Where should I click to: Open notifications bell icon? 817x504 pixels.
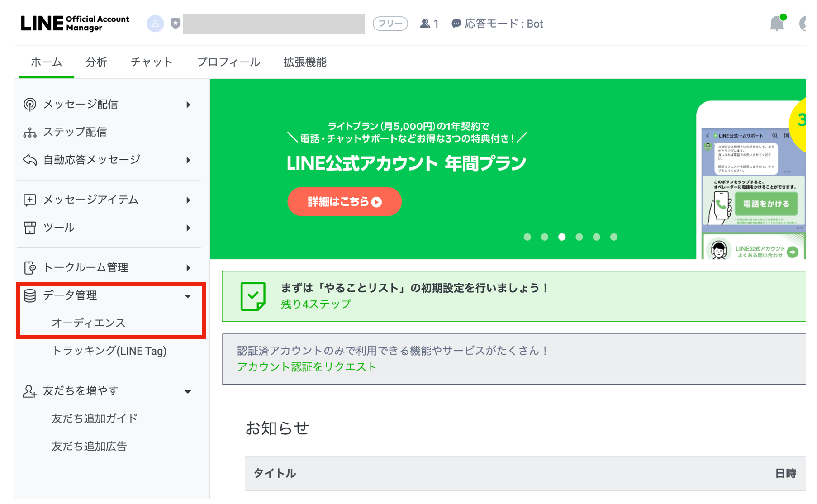coord(778,23)
